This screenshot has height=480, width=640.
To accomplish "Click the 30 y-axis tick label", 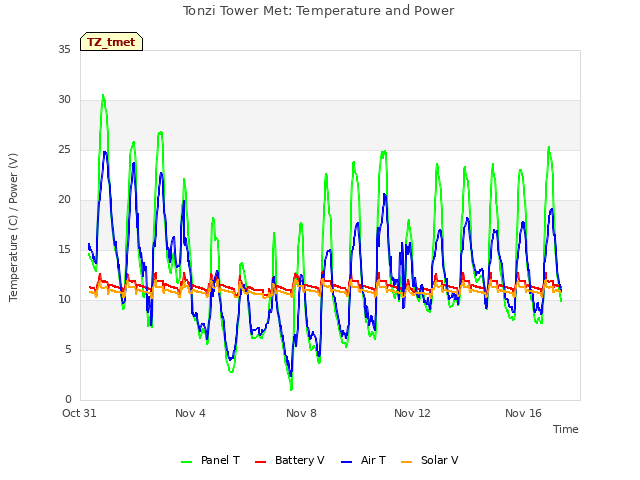I will (x=64, y=100).
